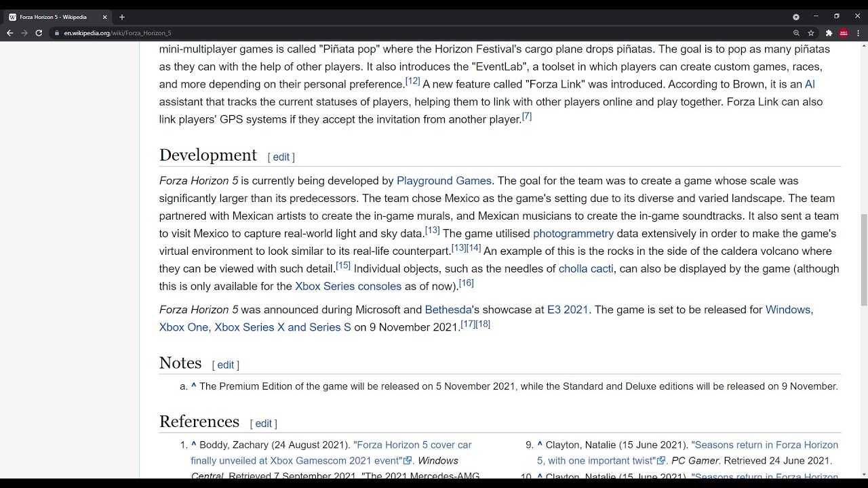Open citation [17]
Image resolution: width=868 pixels, height=488 pixels.
click(468, 324)
